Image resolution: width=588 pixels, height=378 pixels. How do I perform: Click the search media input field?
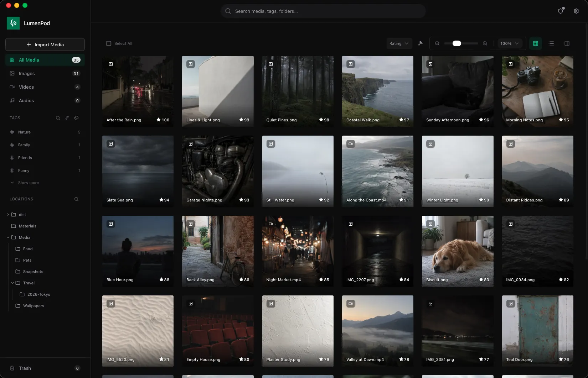point(323,11)
